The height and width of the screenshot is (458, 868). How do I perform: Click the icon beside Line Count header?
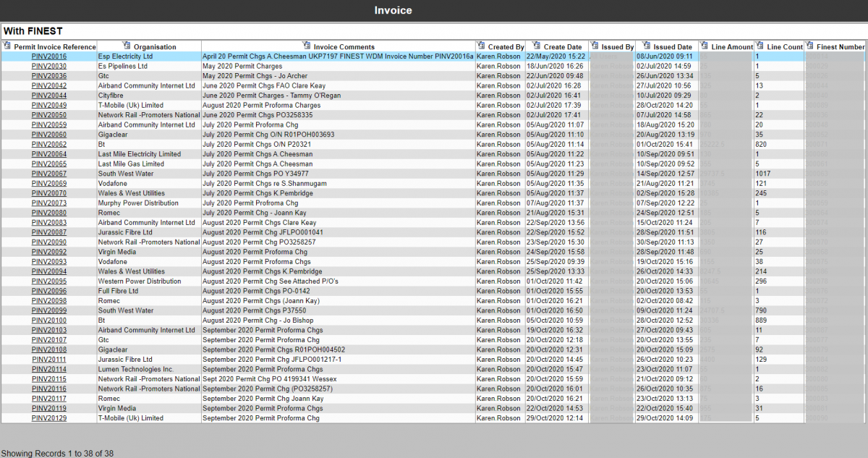point(759,46)
